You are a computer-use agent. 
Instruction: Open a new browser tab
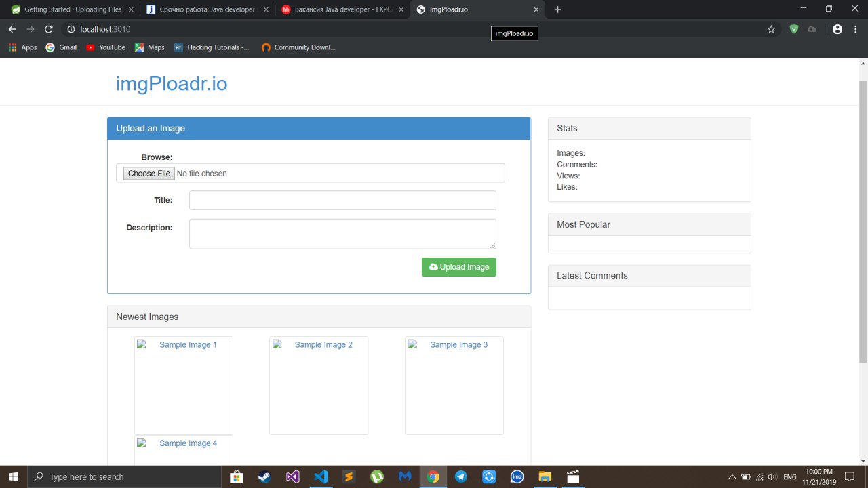tap(557, 9)
